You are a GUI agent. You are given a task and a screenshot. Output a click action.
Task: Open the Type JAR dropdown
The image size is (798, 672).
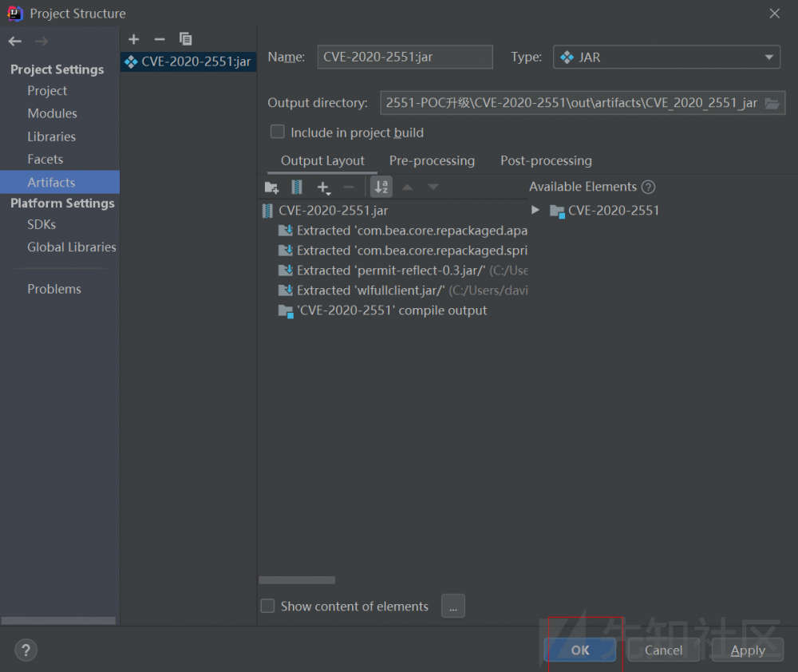(x=666, y=57)
